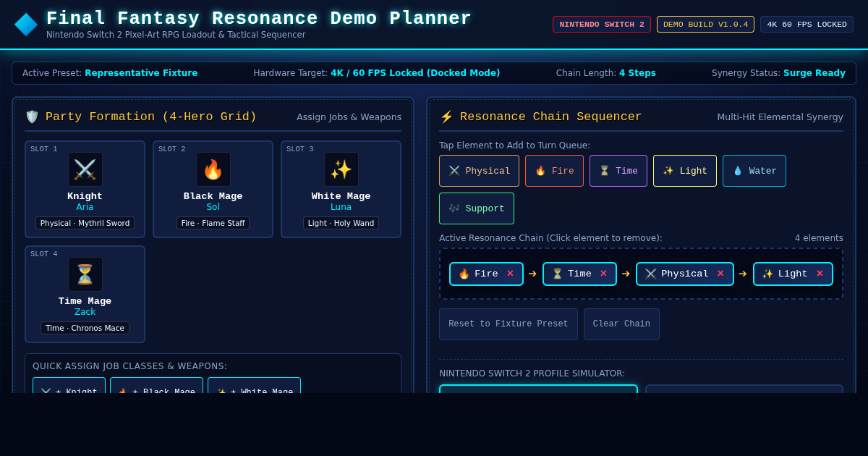This screenshot has height=456, width=868.
Task: Click the Representative Fixture preset name
Action: 141,73
